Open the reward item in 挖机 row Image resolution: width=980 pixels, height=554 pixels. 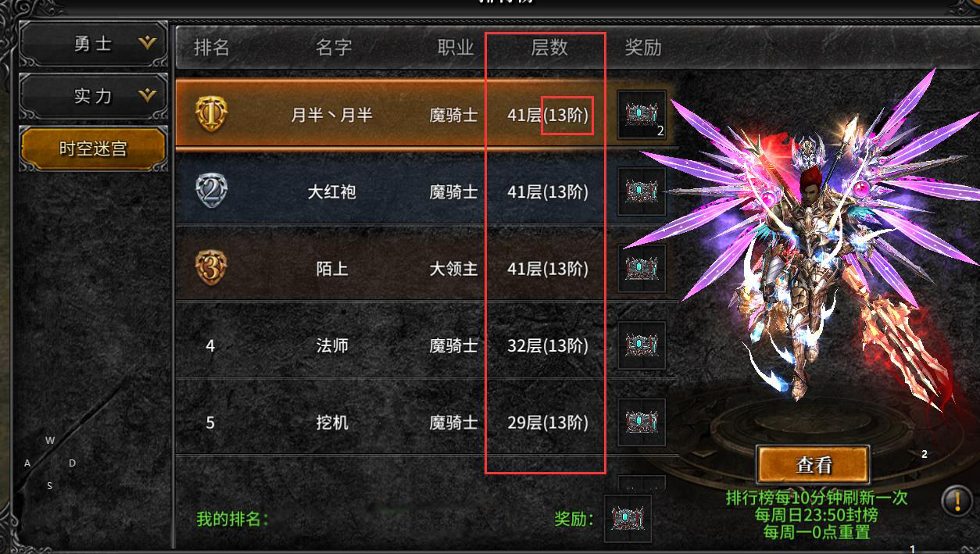point(642,422)
